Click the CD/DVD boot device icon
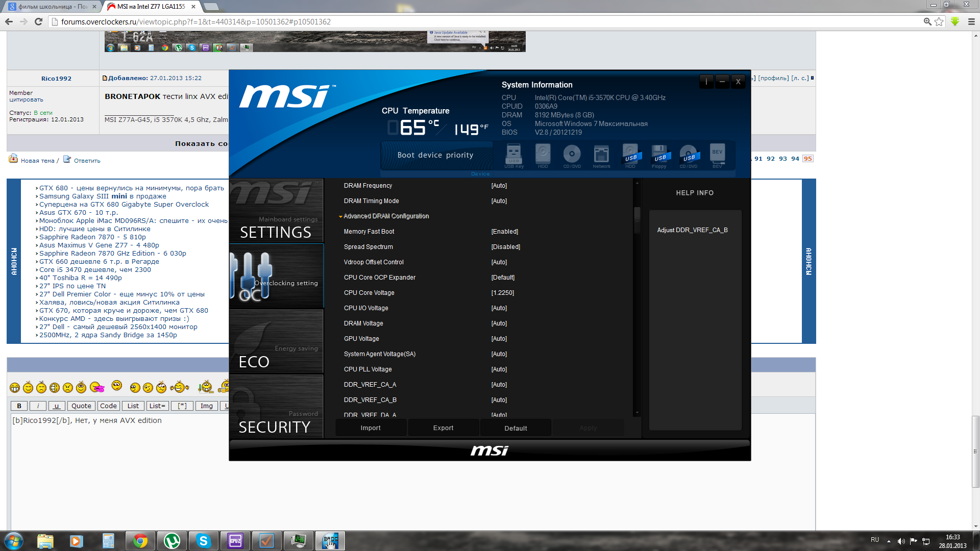The image size is (980, 551). (x=572, y=154)
